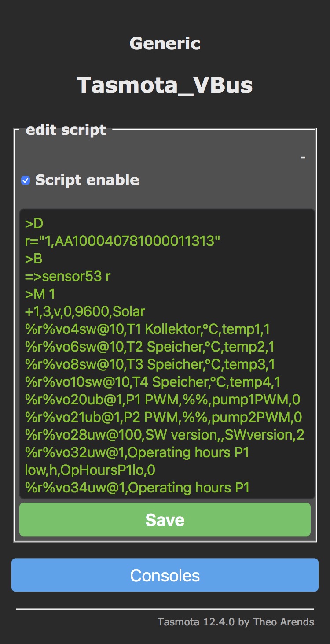This screenshot has width=330, height=644.
Task: Click the '>B' section line
Action: click(34, 259)
